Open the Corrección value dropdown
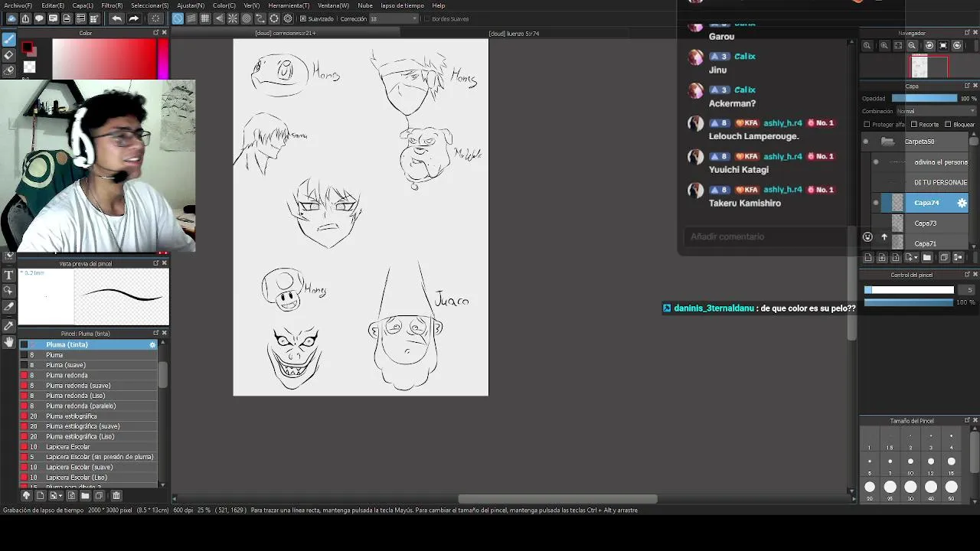This screenshot has height=551, width=980. coord(394,19)
